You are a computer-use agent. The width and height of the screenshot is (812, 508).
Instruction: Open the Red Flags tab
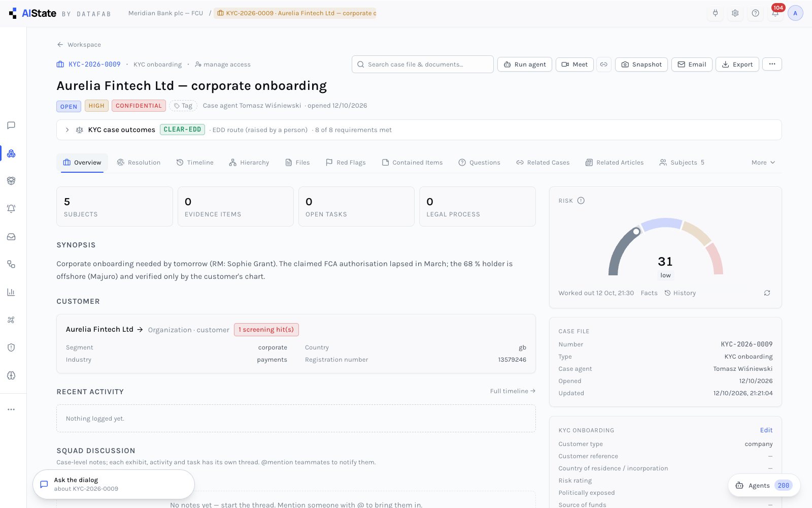[x=346, y=163]
